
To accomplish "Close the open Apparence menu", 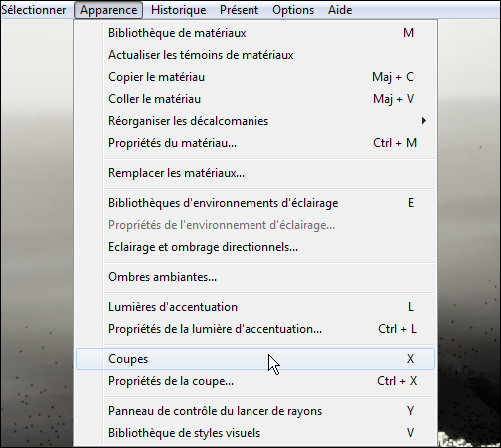I will pos(109,10).
